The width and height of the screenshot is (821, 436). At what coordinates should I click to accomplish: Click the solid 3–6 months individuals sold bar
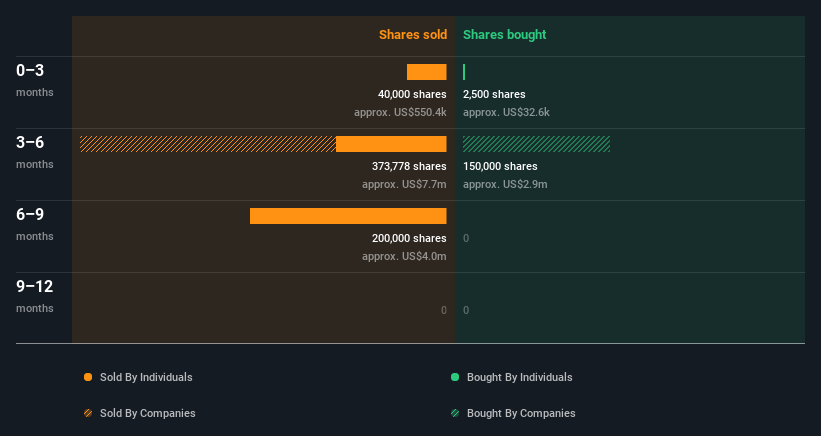point(391,144)
